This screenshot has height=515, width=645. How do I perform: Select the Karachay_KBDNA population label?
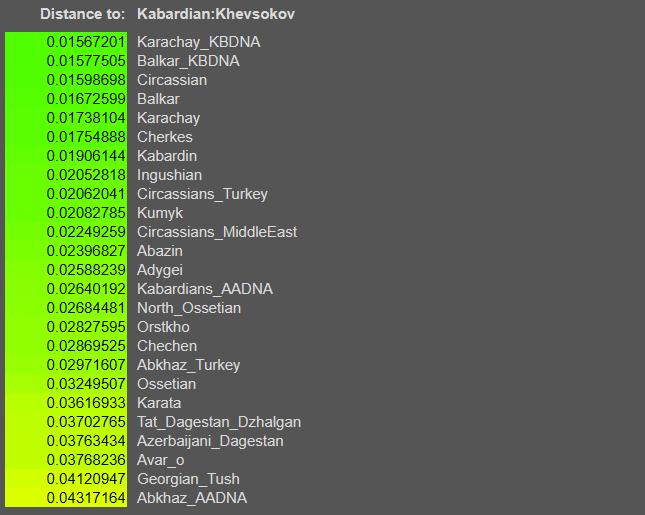click(x=198, y=42)
